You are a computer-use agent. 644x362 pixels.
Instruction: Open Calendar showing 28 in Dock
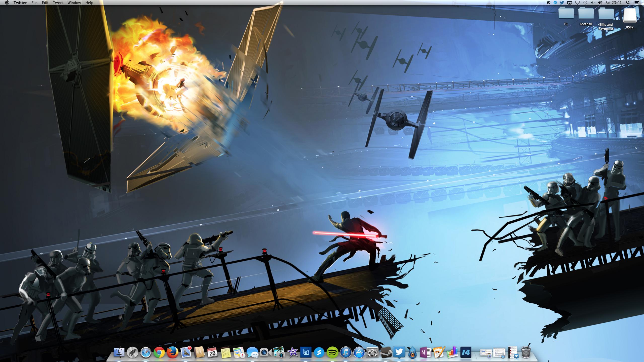point(212,352)
